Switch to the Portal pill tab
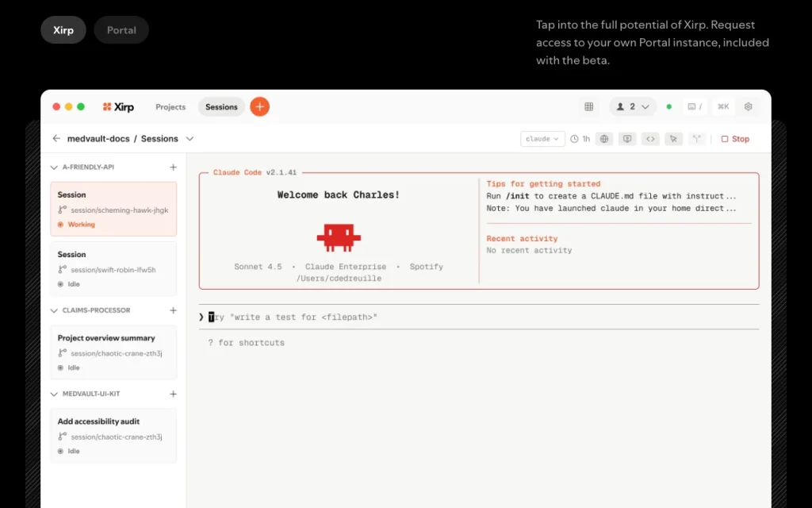This screenshot has width=812, height=508. click(x=121, y=30)
